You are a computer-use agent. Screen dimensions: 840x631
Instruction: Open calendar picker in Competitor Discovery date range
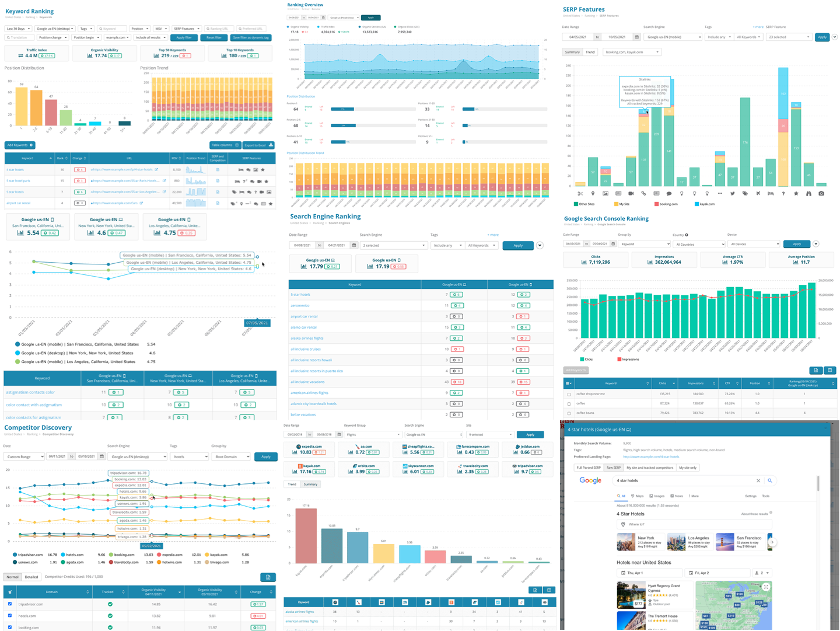(101, 456)
